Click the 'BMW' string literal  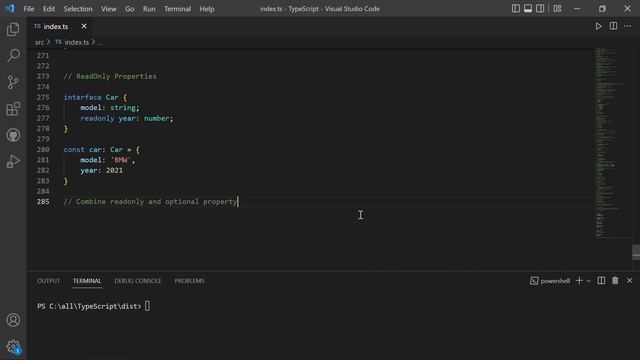pyautogui.click(x=121, y=160)
